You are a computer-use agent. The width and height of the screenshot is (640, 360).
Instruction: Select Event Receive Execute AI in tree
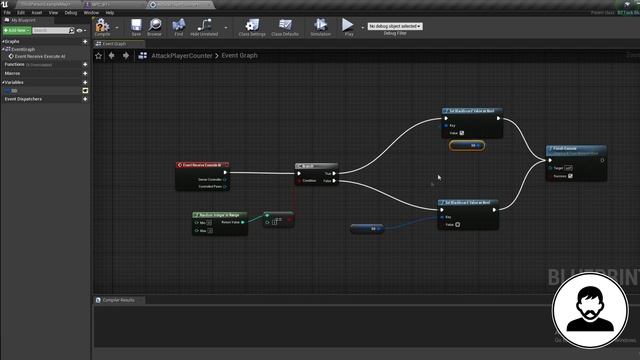point(40,56)
